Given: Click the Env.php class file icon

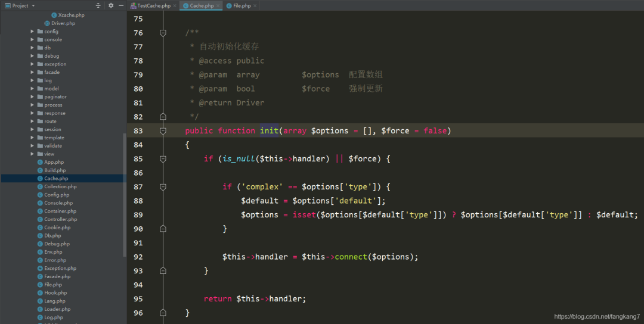Looking at the screenshot, I should (40, 252).
